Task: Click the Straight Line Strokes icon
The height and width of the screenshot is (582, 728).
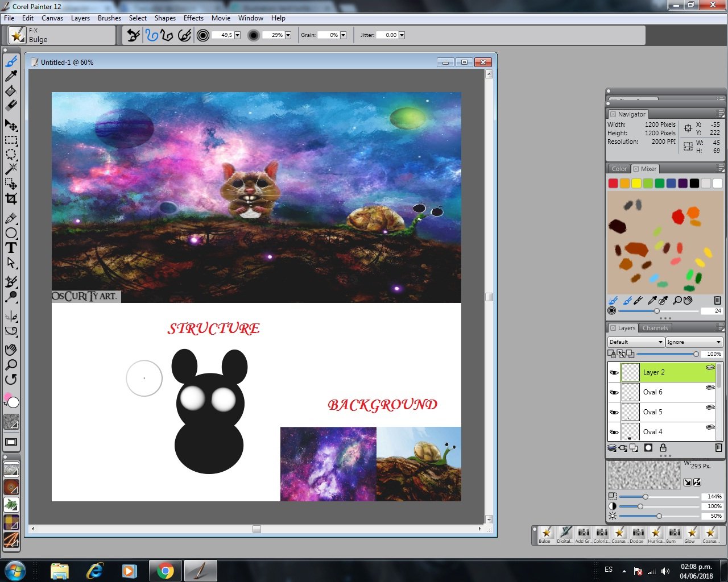Action: (167, 35)
